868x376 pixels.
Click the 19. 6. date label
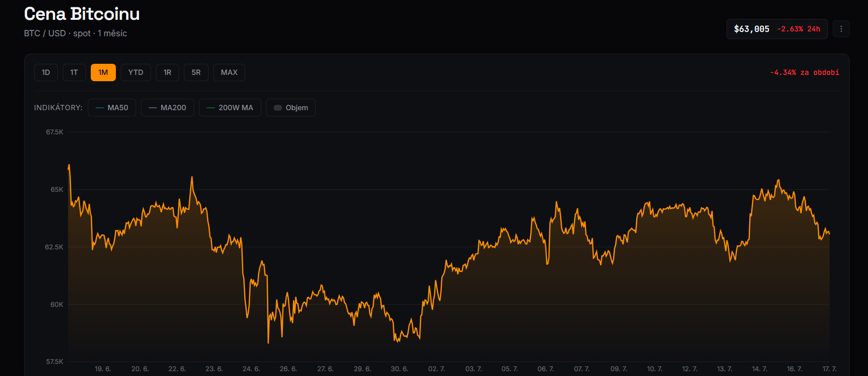(103, 369)
